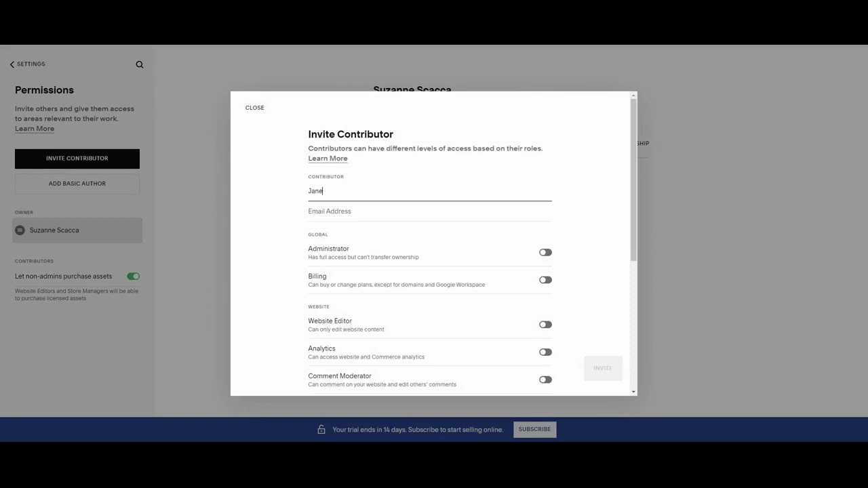Click trial ends in 14 days message
868x488 pixels.
tap(418, 430)
